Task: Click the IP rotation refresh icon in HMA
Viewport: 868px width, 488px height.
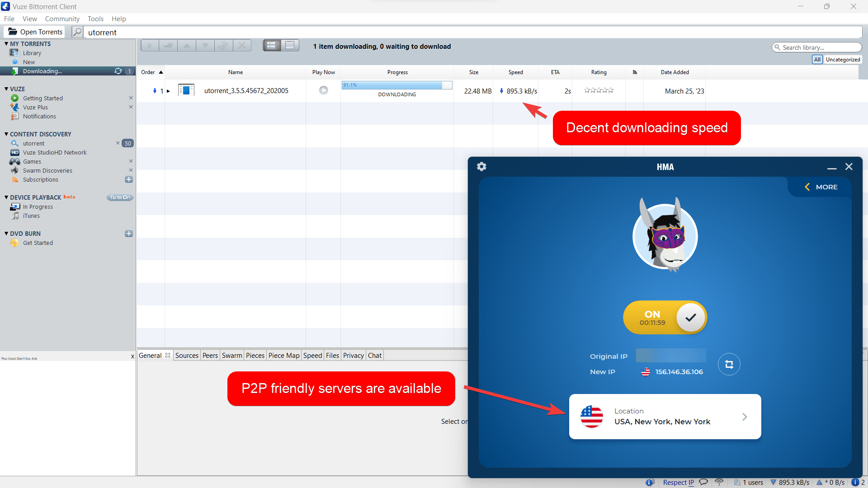Action: point(728,364)
